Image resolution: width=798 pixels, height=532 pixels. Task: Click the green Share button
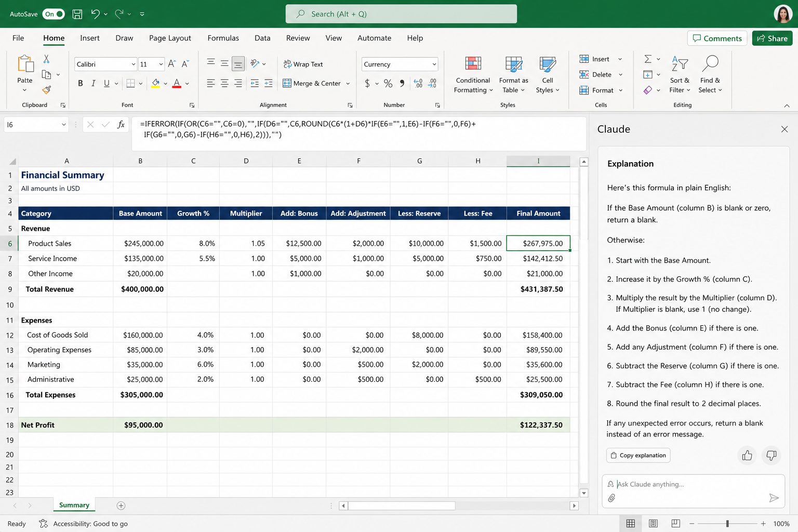pyautogui.click(x=772, y=38)
